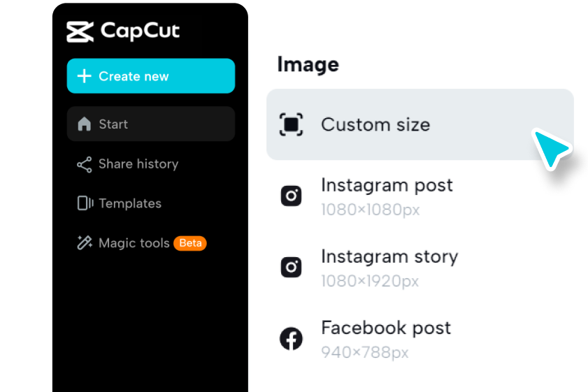The image size is (588, 392).
Task: Click the Templates sidebar icon
Action: 85,203
